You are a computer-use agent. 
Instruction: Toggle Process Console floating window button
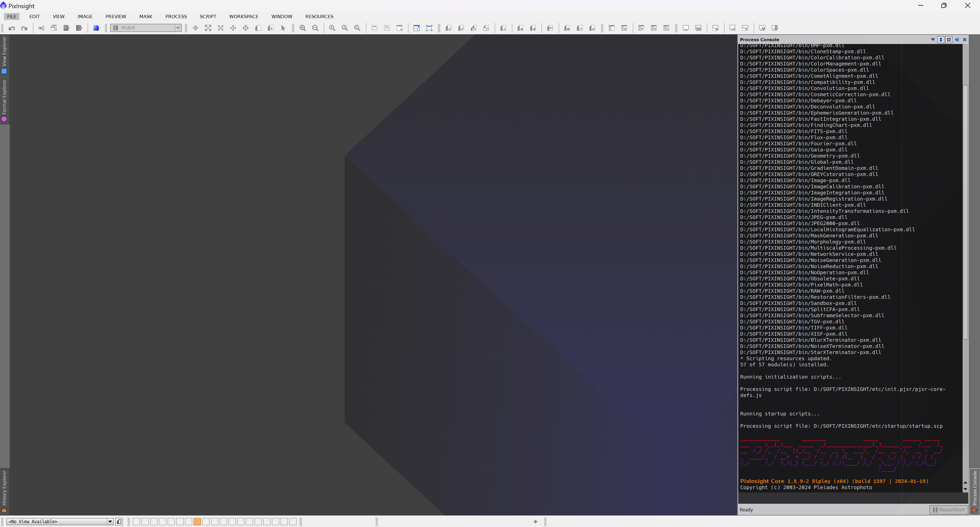click(x=949, y=40)
